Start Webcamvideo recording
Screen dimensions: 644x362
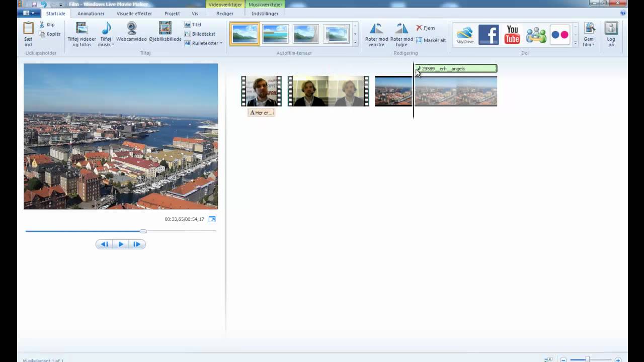(131, 31)
